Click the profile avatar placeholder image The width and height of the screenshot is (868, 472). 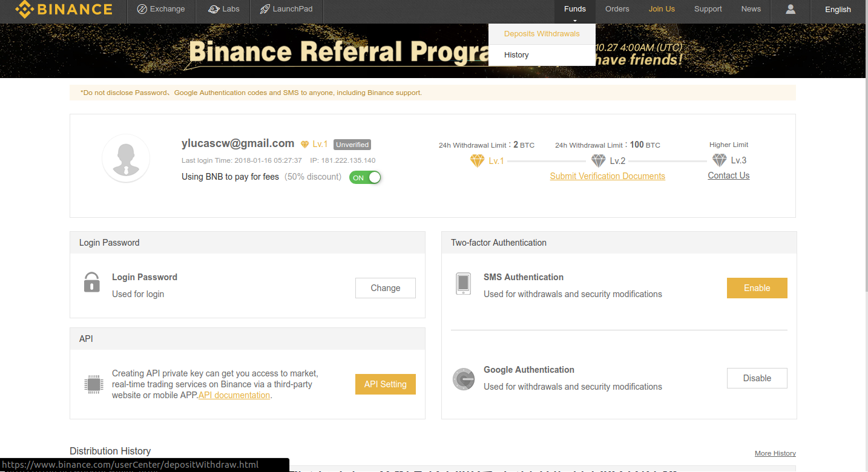[x=126, y=159]
